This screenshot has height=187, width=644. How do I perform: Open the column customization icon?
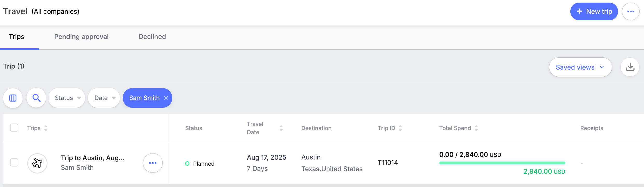coord(13,98)
